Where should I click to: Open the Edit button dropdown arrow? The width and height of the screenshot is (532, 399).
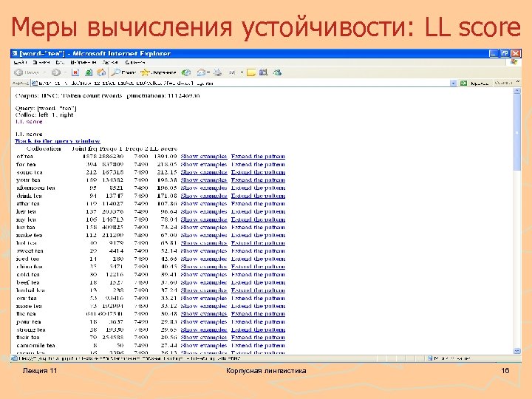pos(242,72)
